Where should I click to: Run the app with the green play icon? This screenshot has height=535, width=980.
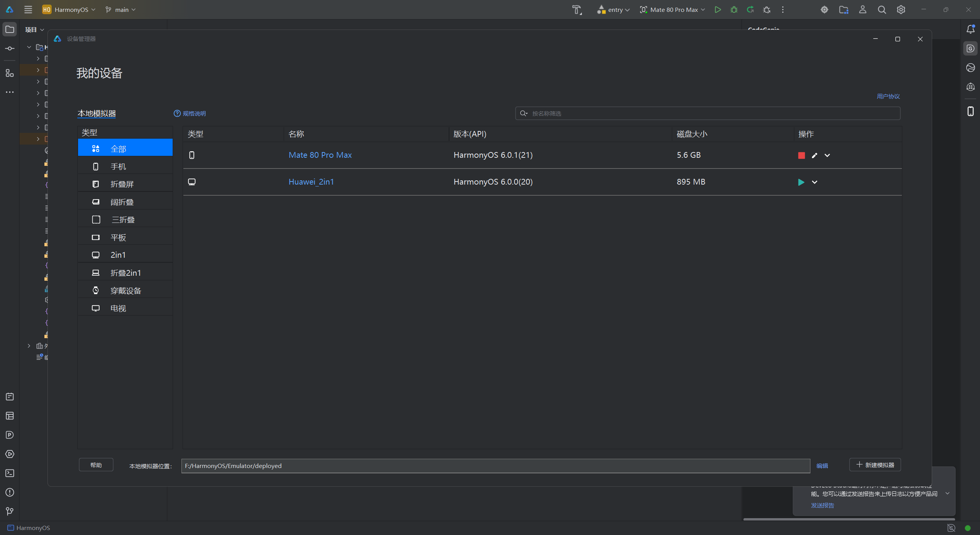718,10
